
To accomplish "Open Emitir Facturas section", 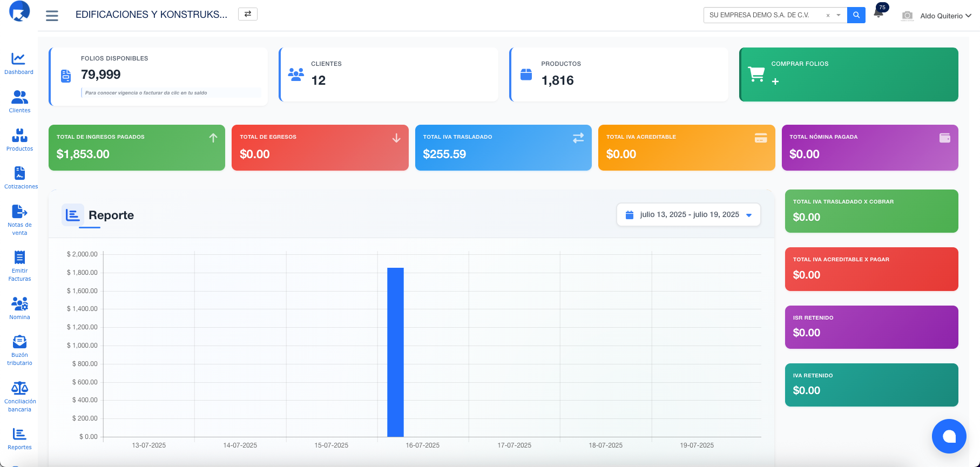I will tap(19, 266).
